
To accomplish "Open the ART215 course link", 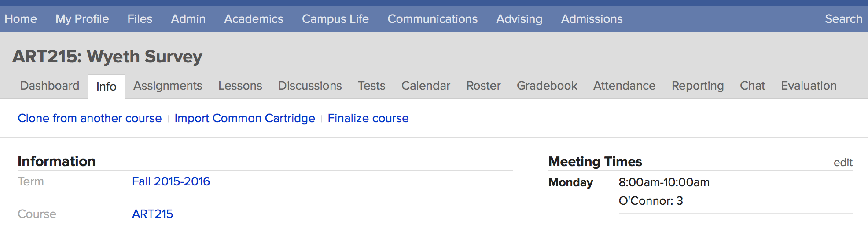I will (x=152, y=214).
